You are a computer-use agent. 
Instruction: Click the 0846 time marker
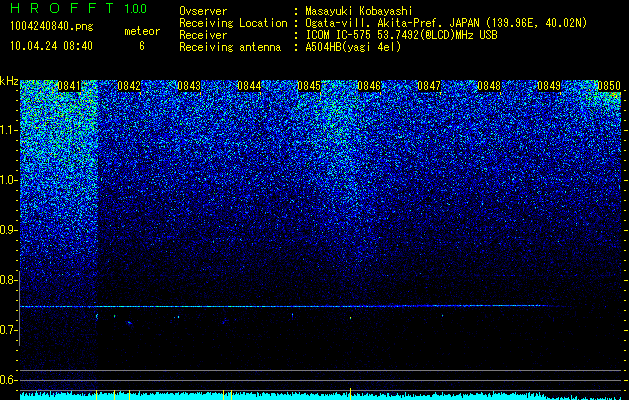tap(369, 86)
